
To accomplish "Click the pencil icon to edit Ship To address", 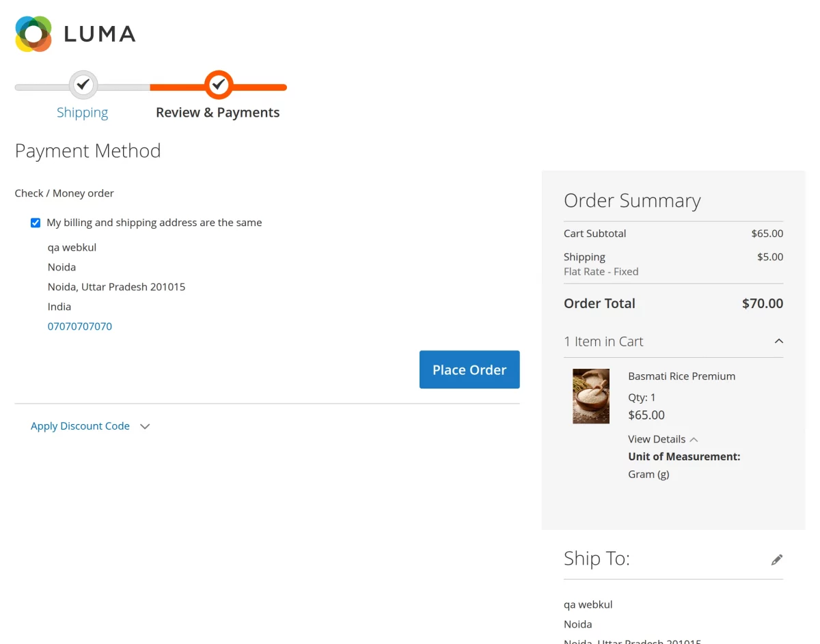I will tap(777, 559).
